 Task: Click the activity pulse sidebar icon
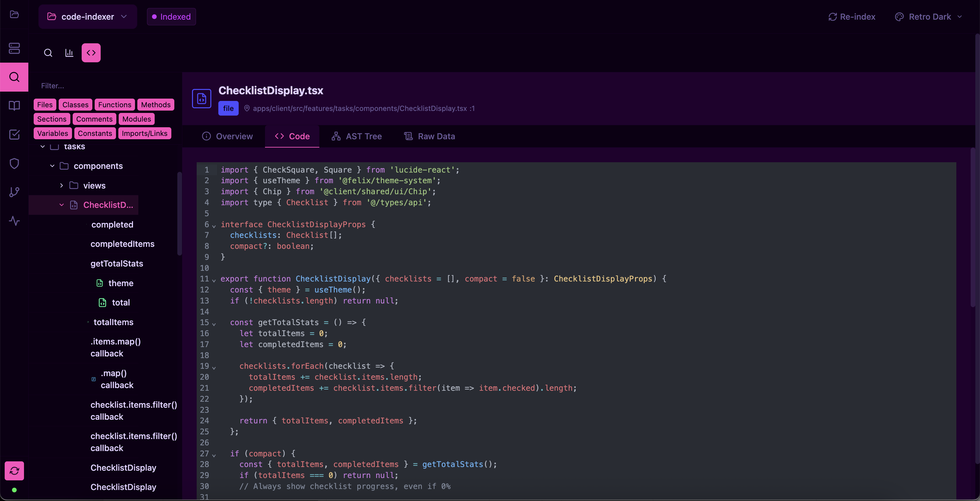click(x=14, y=221)
